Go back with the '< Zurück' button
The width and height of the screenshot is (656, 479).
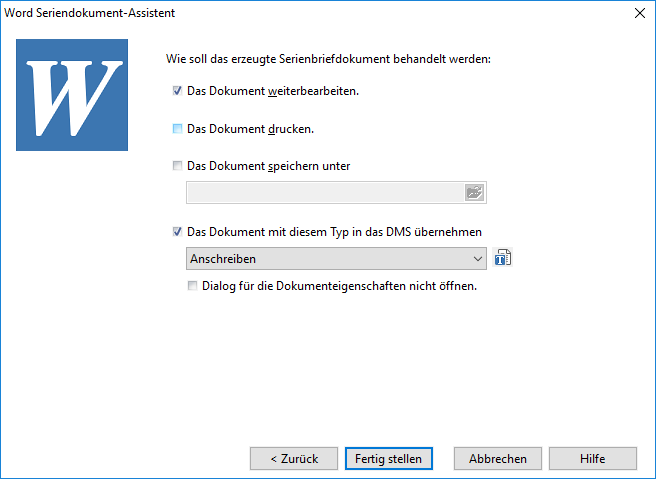pyautogui.click(x=294, y=459)
